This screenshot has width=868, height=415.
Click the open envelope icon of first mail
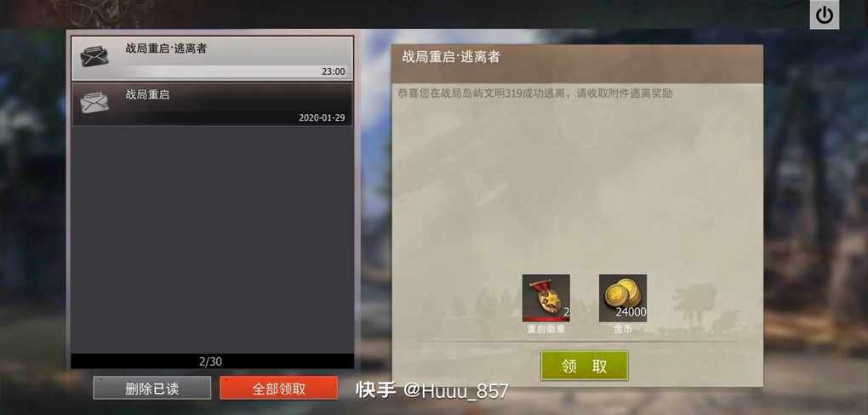94,56
